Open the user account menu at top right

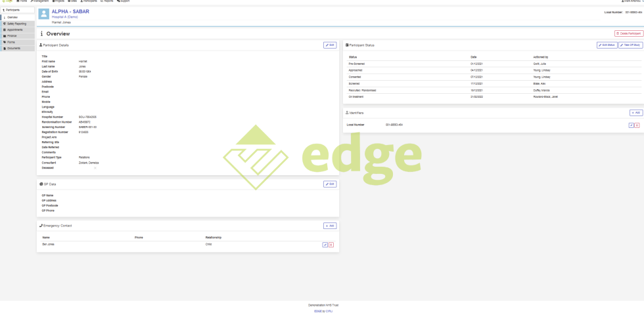[632, 1]
